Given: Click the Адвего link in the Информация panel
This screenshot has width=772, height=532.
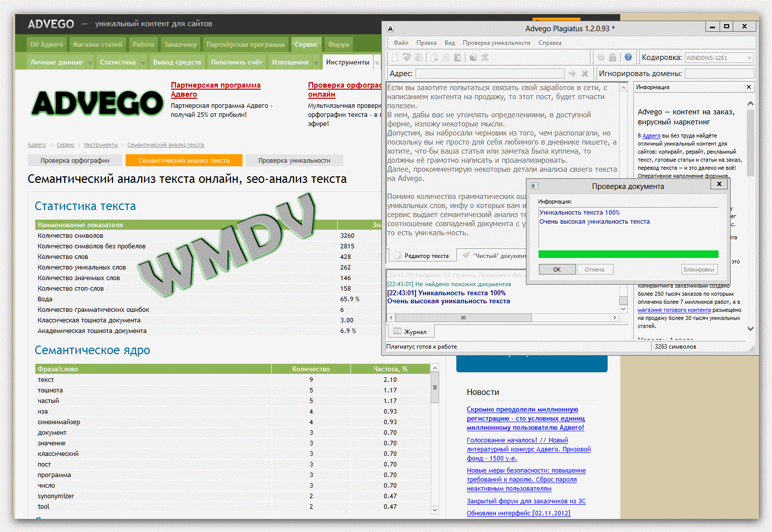Looking at the screenshot, I should (651, 136).
